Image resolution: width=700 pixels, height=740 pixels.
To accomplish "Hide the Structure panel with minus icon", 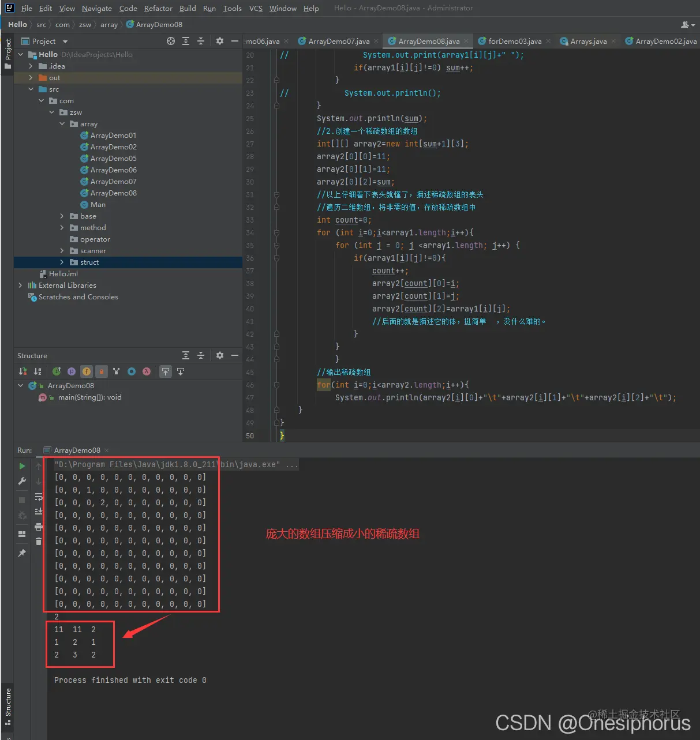I will [235, 355].
